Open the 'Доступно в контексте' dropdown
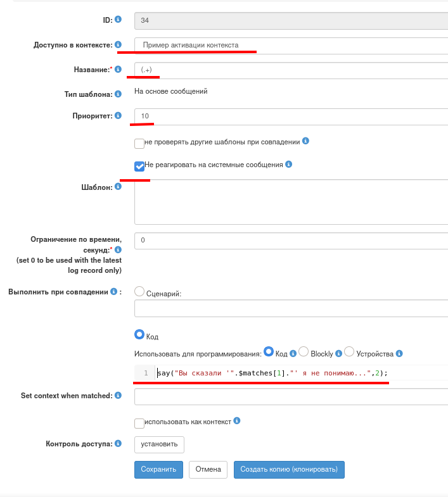 291,46
